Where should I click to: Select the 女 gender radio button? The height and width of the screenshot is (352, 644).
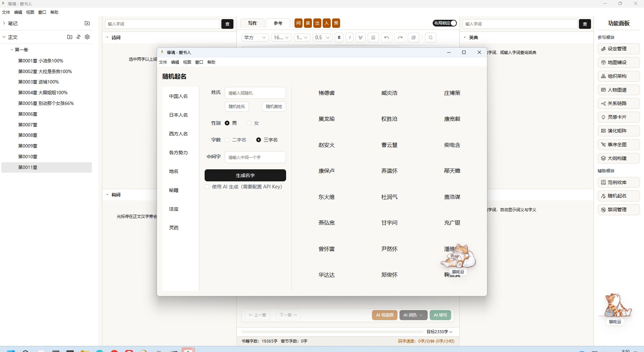pyautogui.click(x=249, y=123)
